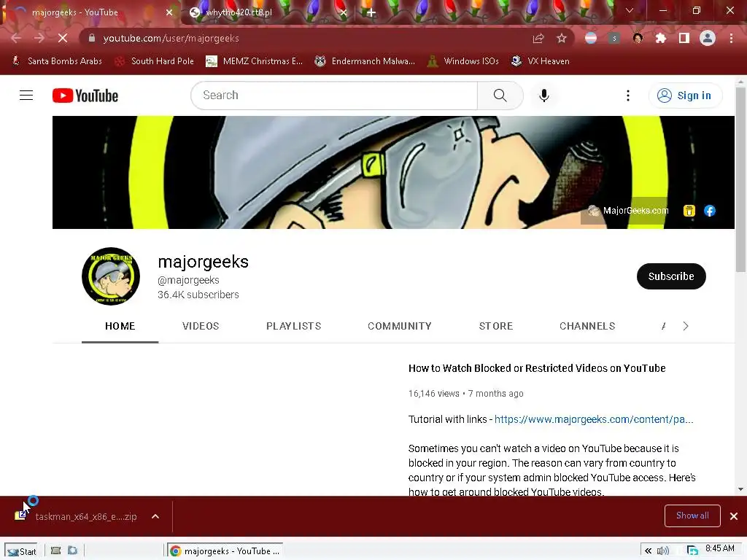Switch to the CHANNELS tab

click(x=587, y=326)
